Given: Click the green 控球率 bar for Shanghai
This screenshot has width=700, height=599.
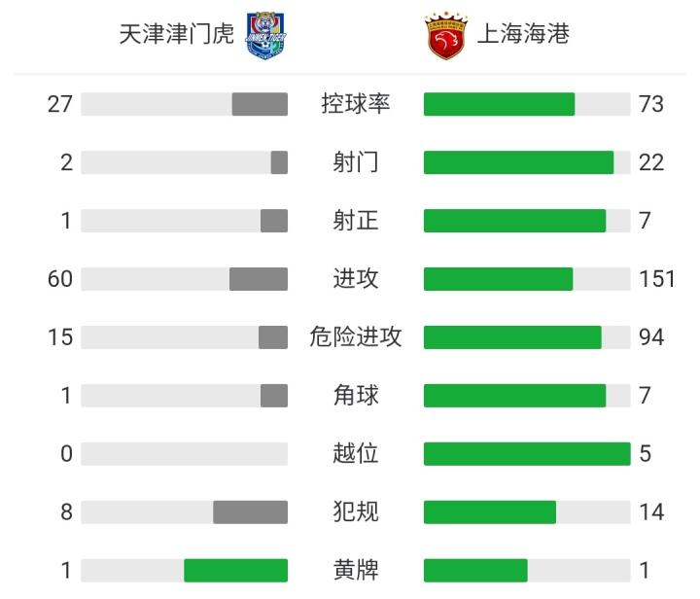Looking at the screenshot, I should click(499, 104).
